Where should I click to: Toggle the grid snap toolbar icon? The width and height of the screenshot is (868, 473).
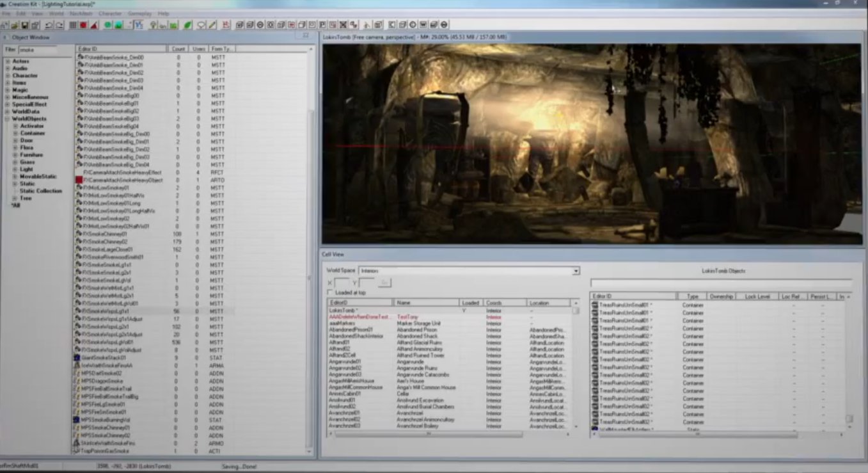point(73,25)
